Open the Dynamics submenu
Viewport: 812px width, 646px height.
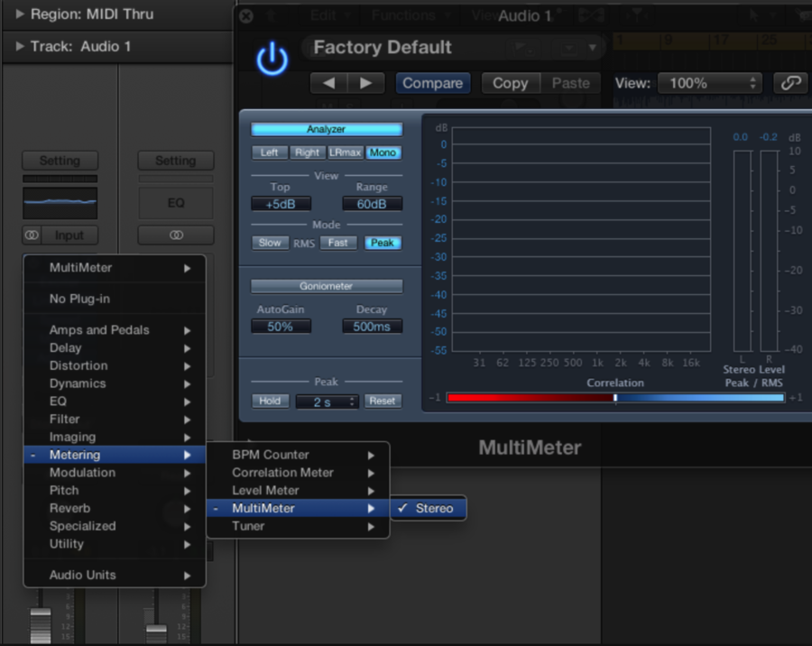115,383
